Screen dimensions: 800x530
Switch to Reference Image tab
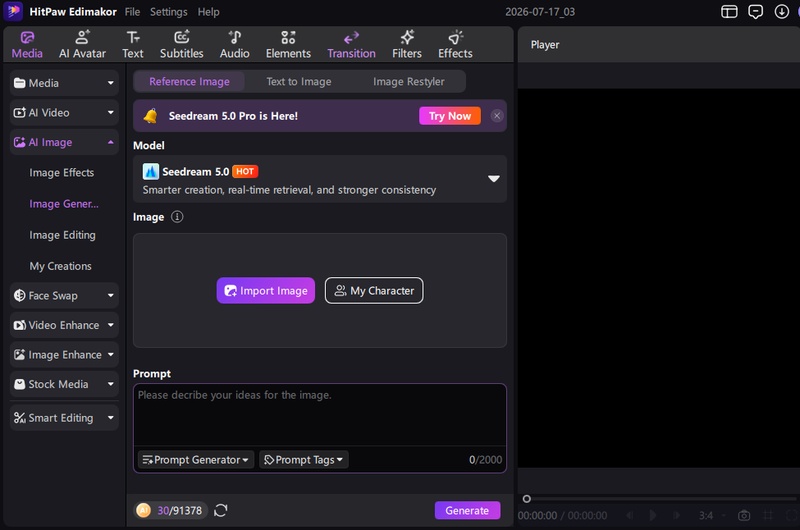pyautogui.click(x=189, y=82)
